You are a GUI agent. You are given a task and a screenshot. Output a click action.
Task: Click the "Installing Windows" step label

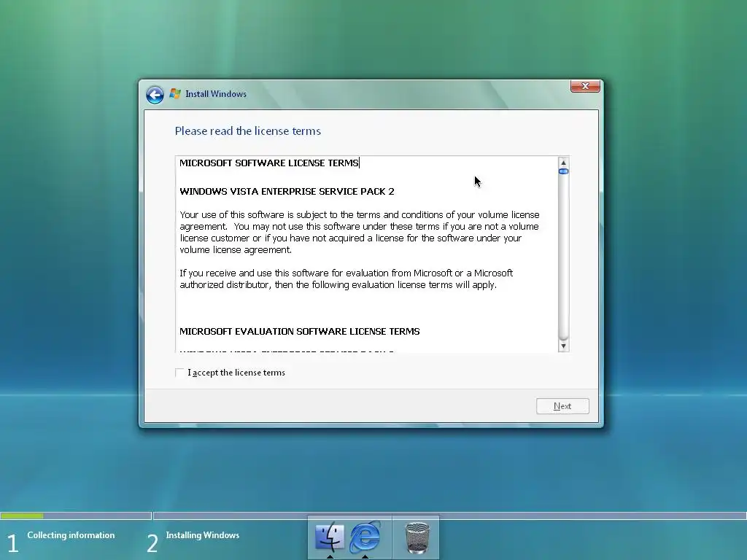click(x=203, y=535)
